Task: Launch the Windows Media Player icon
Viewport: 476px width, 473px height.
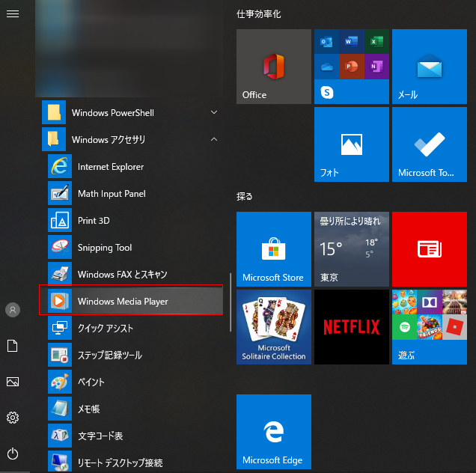Action: (x=60, y=301)
